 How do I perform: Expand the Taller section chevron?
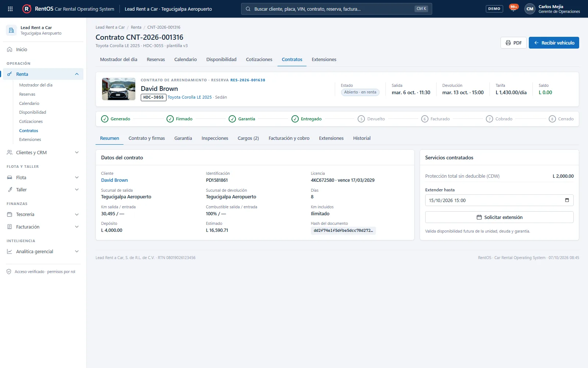pyautogui.click(x=77, y=190)
